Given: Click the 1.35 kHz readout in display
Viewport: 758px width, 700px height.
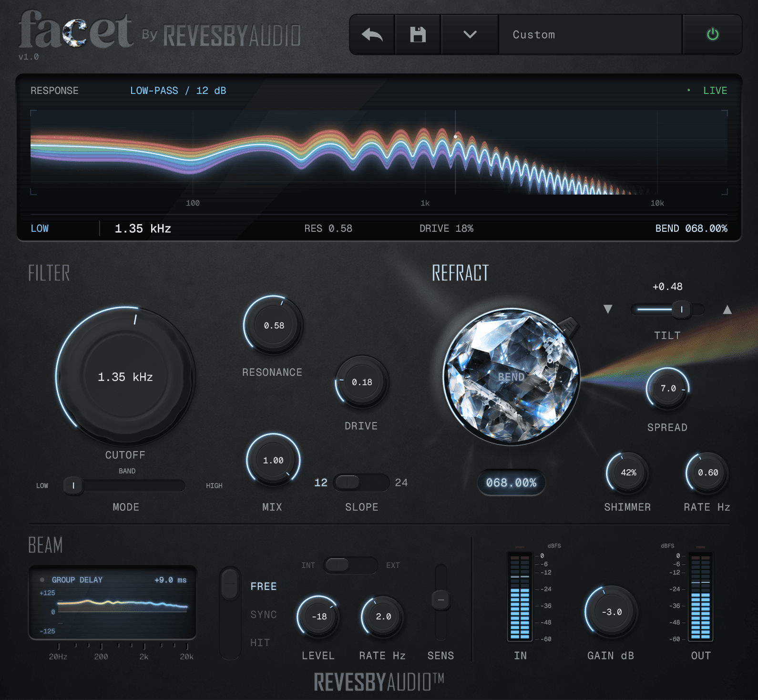Looking at the screenshot, I should tap(143, 228).
